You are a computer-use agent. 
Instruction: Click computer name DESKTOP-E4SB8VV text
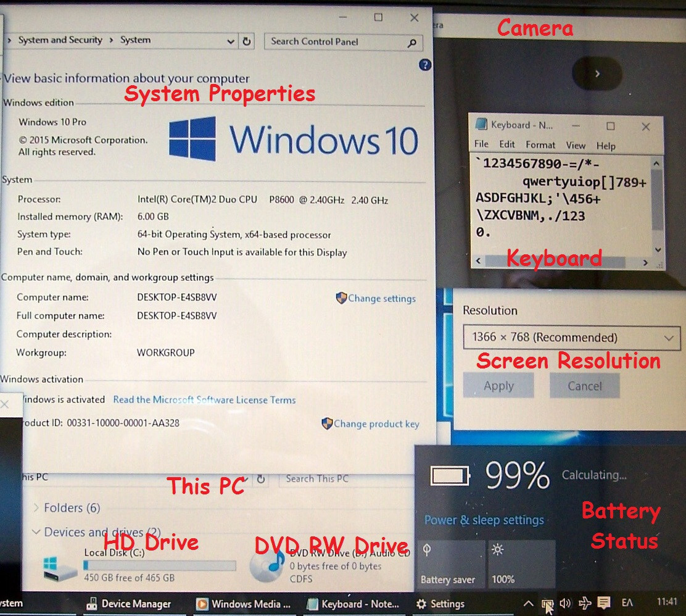click(x=177, y=298)
